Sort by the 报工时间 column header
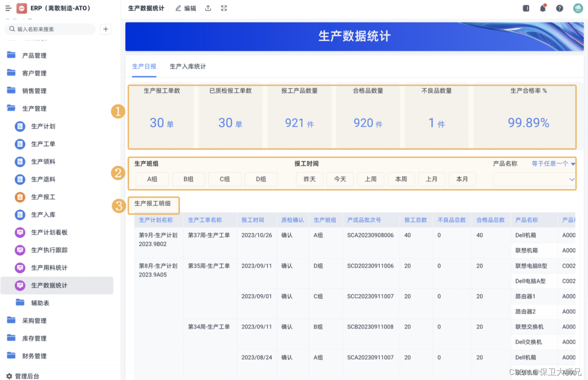588x380 pixels. coord(253,220)
